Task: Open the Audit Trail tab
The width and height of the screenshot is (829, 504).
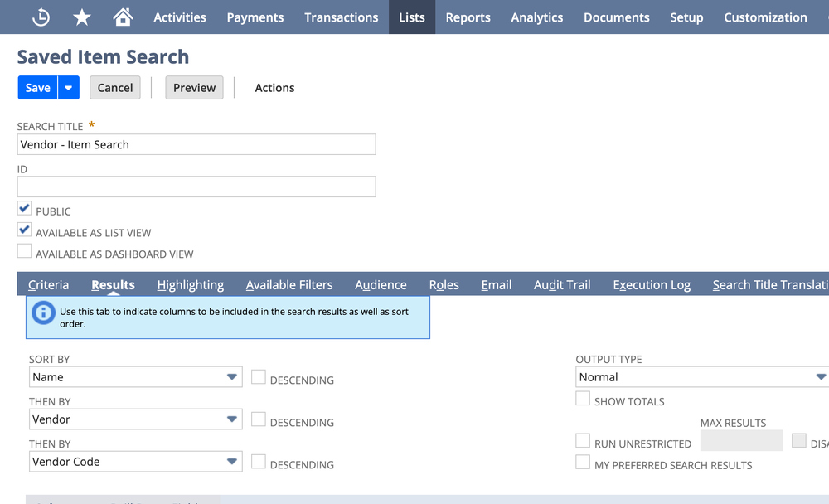Action: coord(561,284)
